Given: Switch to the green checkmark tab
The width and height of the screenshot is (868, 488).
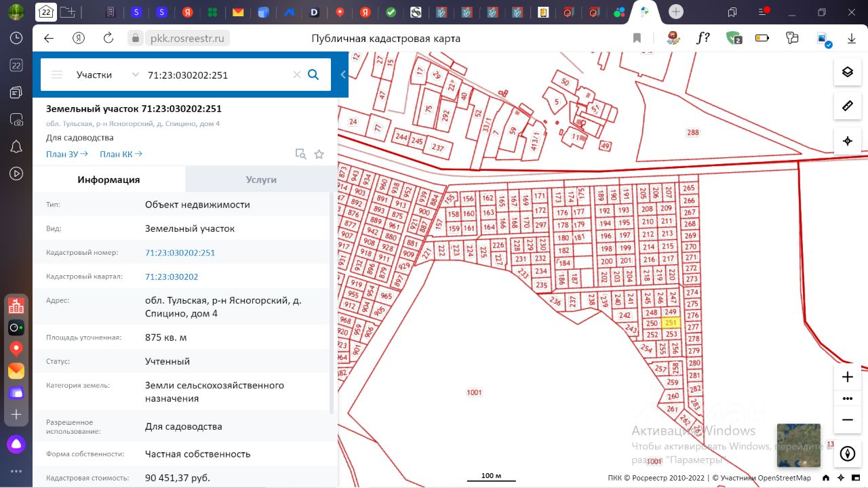Looking at the screenshot, I should pos(391,12).
